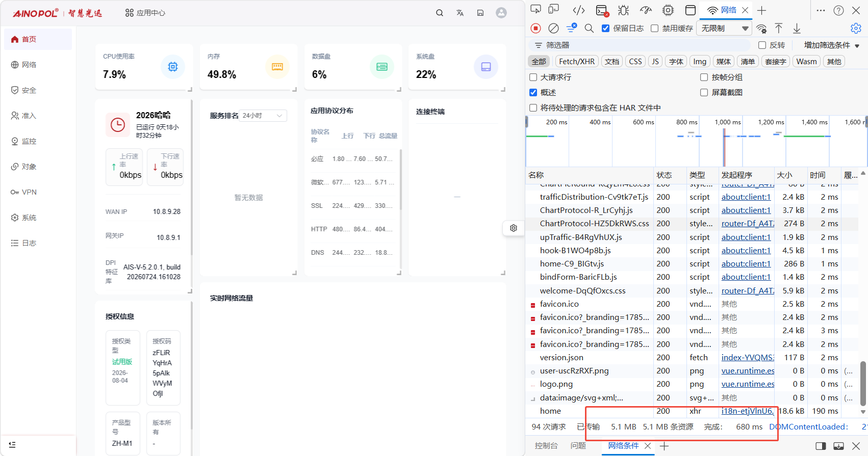Filter requests by Fetch/XHR

click(577, 62)
